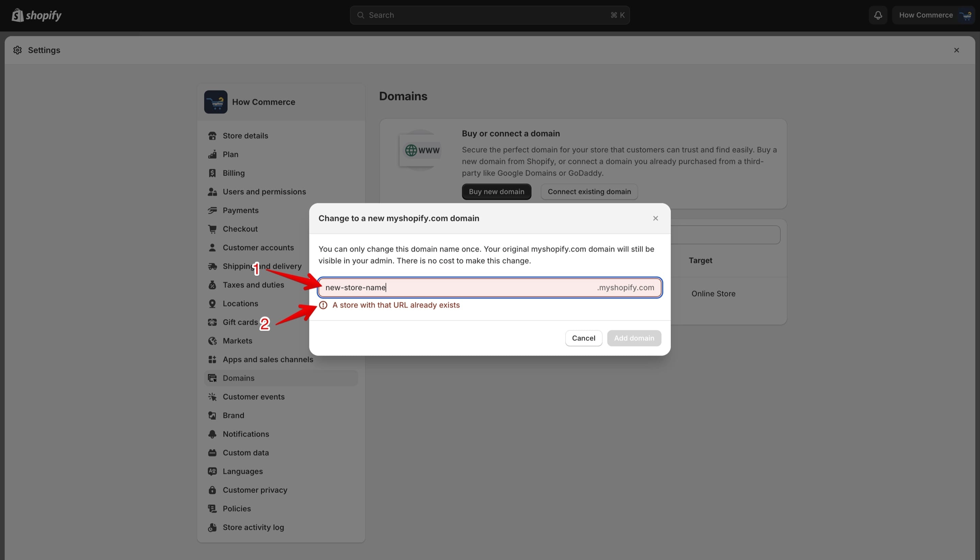
Task: Click the error alert icon below the input
Action: coord(323,305)
